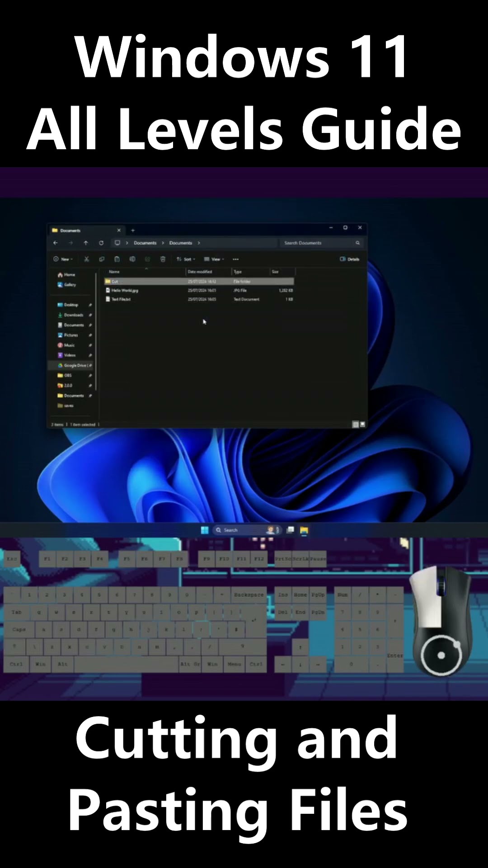488x868 pixels.
Task: Select the Hello World.jpg file
Action: point(125,290)
